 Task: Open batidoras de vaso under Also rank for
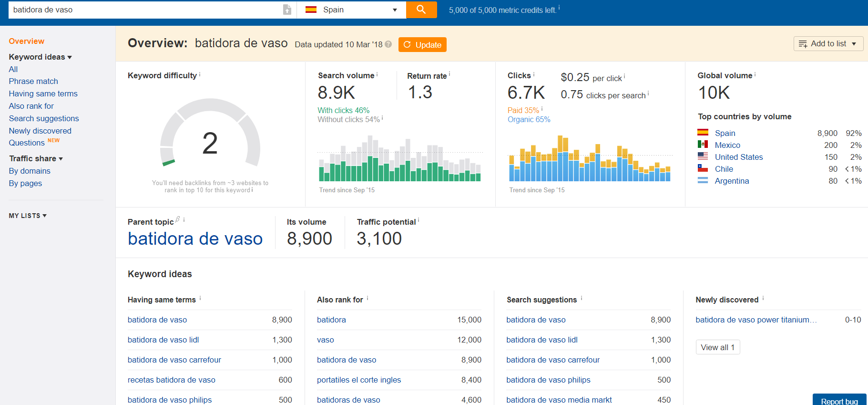(x=348, y=400)
